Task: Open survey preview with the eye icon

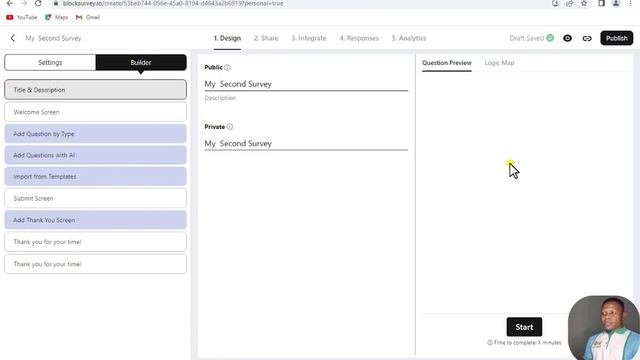Action: click(x=567, y=38)
